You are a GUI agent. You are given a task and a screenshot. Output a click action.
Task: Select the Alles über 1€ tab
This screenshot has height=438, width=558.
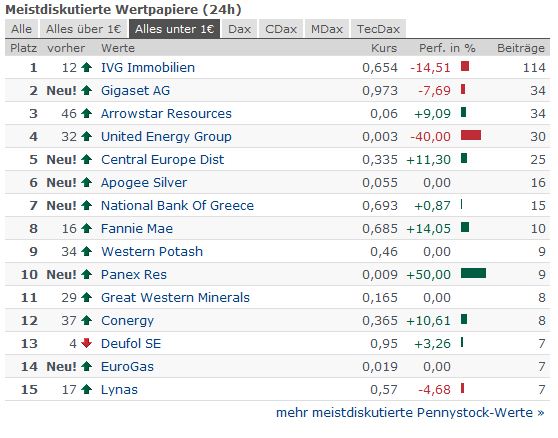tap(84, 29)
